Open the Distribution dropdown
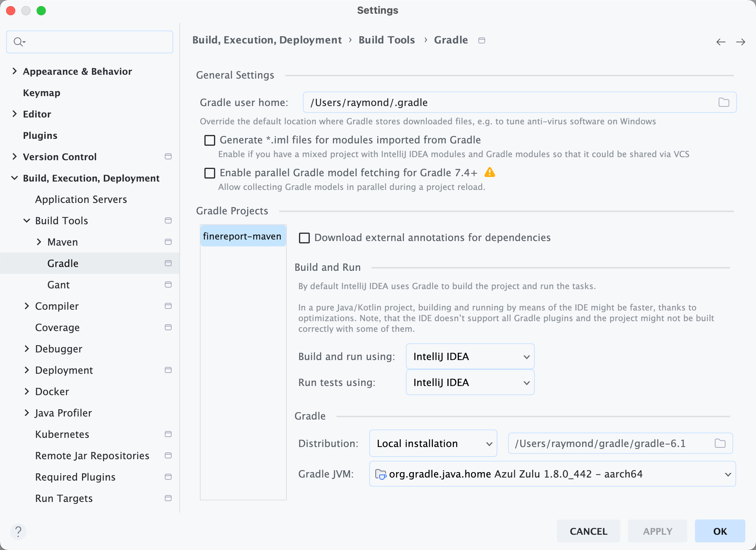 pos(433,444)
